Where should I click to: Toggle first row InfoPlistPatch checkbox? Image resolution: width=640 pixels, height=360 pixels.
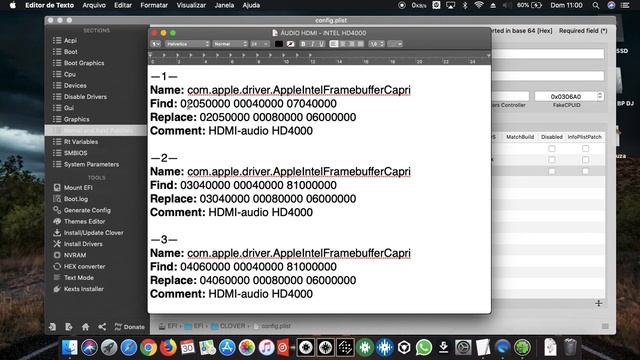pos(585,148)
